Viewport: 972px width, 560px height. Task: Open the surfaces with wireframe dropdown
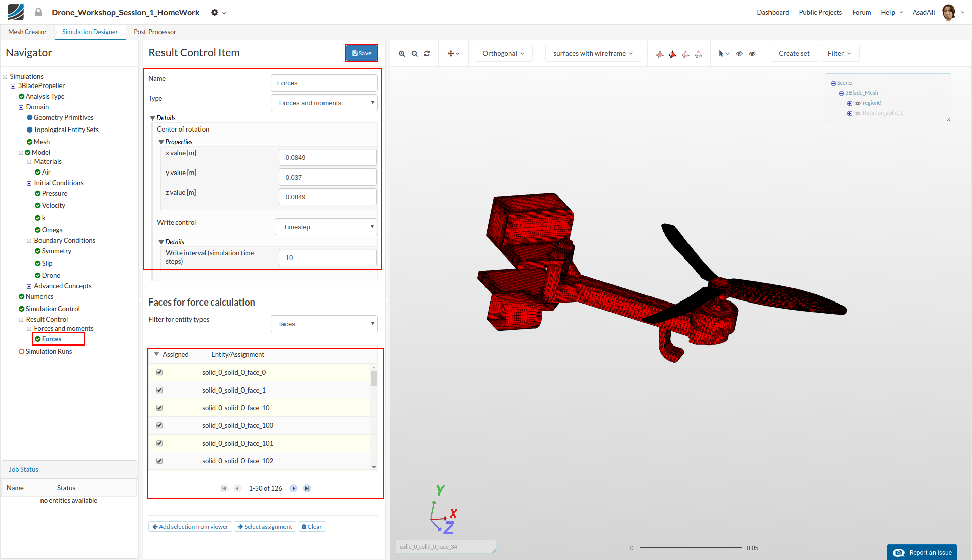[x=593, y=54]
